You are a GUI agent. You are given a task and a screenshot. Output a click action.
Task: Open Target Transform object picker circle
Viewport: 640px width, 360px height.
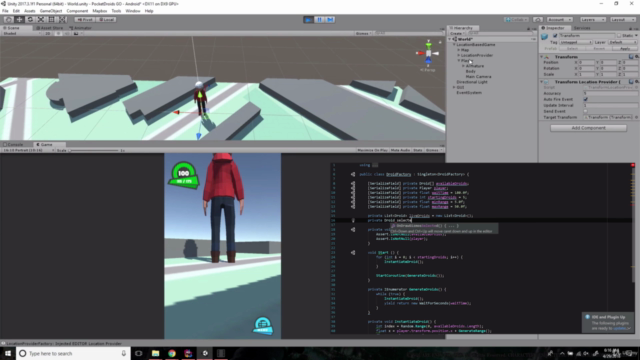click(x=636, y=117)
